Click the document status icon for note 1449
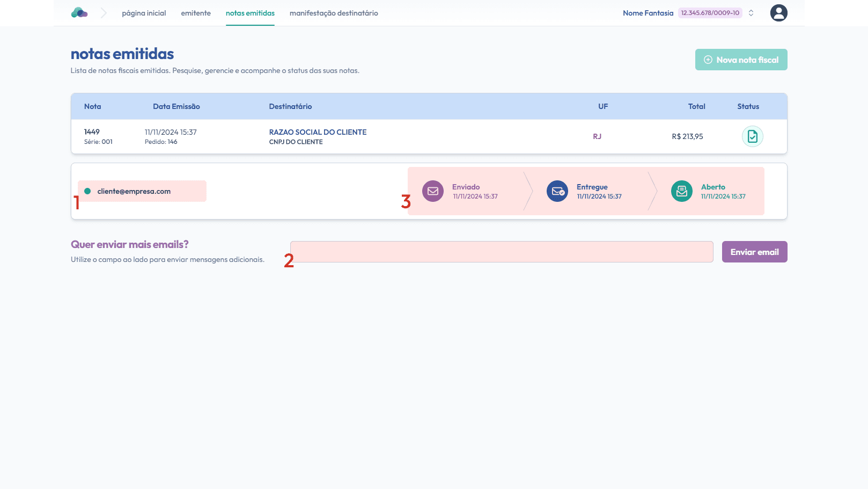 click(752, 136)
